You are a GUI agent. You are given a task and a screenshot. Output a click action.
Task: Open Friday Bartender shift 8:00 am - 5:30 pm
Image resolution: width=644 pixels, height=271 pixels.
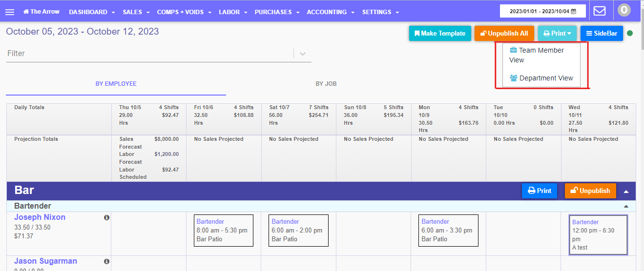pyautogui.click(x=224, y=230)
